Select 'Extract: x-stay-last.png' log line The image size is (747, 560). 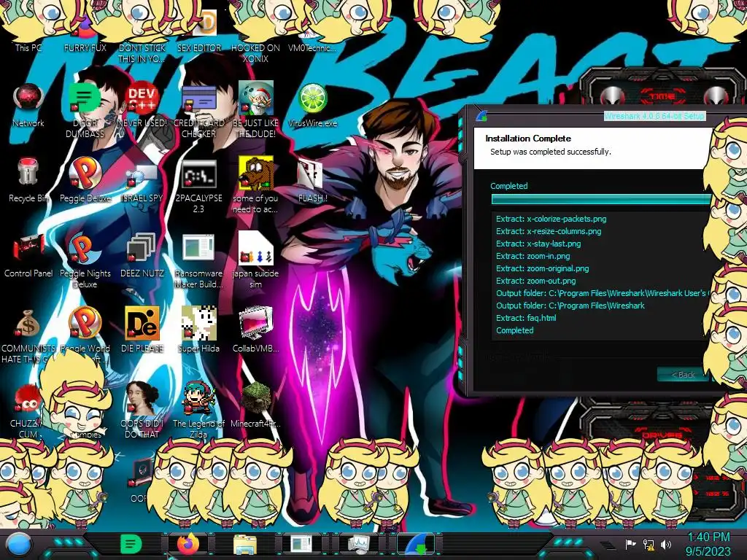coord(538,244)
